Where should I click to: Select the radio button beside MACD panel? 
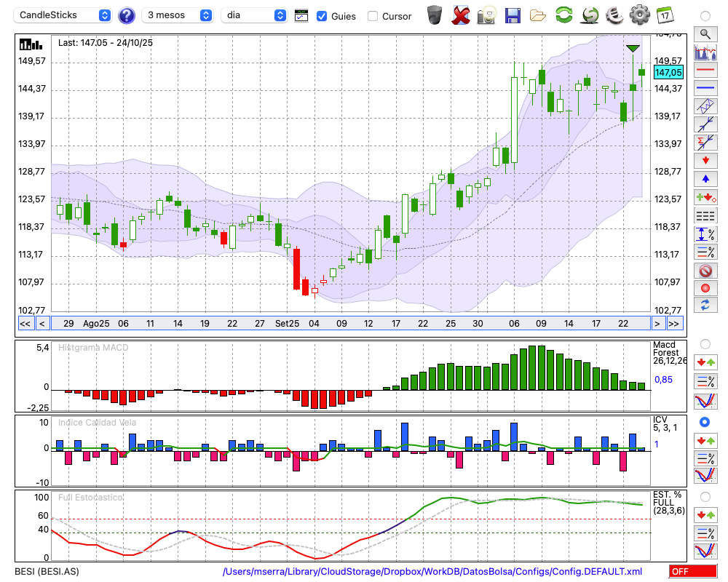(x=705, y=343)
